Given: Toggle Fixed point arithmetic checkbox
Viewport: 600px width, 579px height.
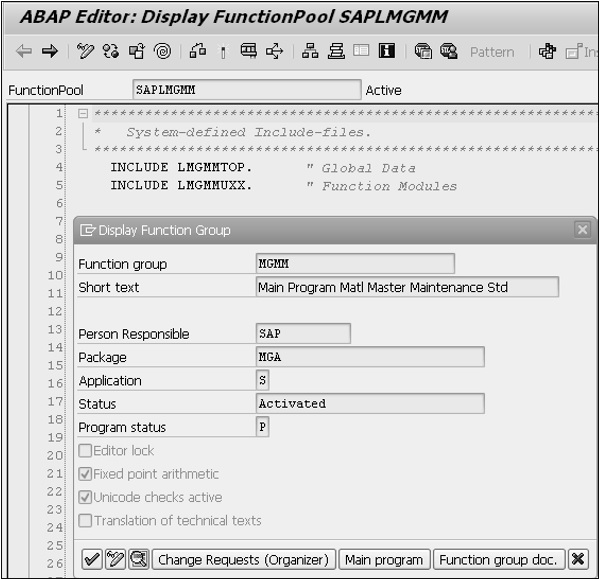Looking at the screenshot, I should pos(85,474).
